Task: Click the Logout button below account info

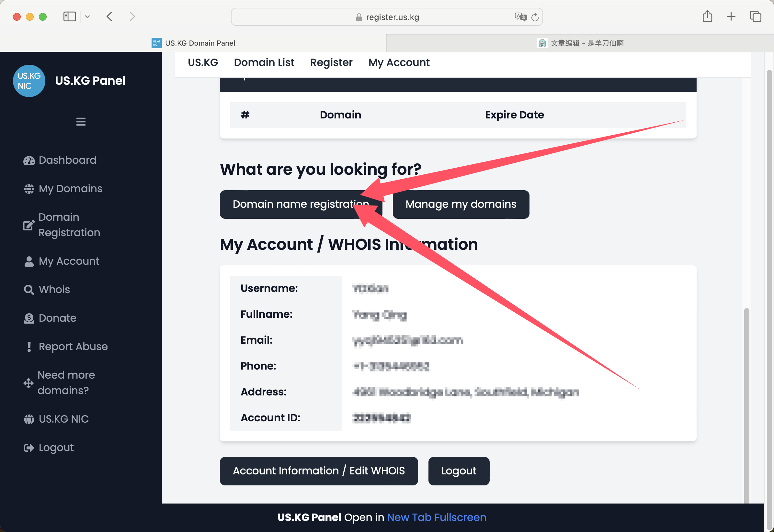Action: [459, 471]
